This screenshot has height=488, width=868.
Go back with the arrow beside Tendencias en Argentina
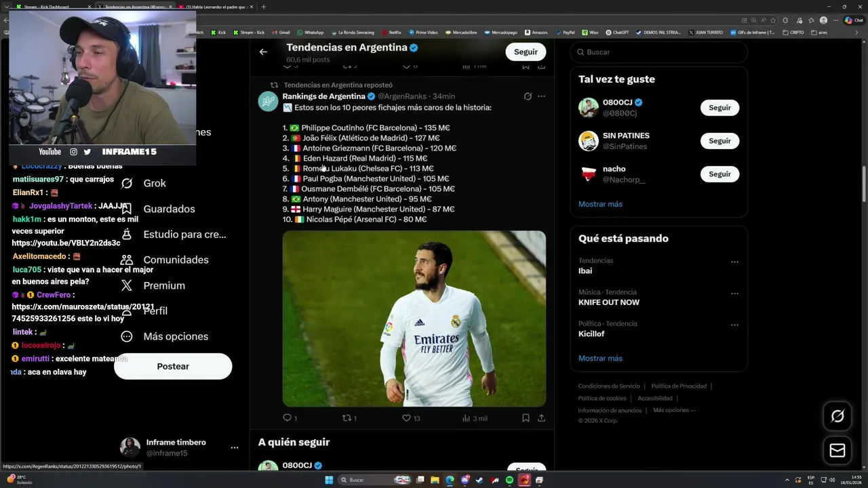[x=263, y=52]
